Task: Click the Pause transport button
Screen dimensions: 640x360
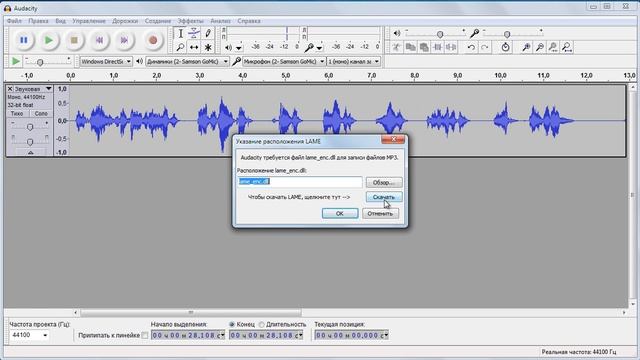Action: (24, 40)
